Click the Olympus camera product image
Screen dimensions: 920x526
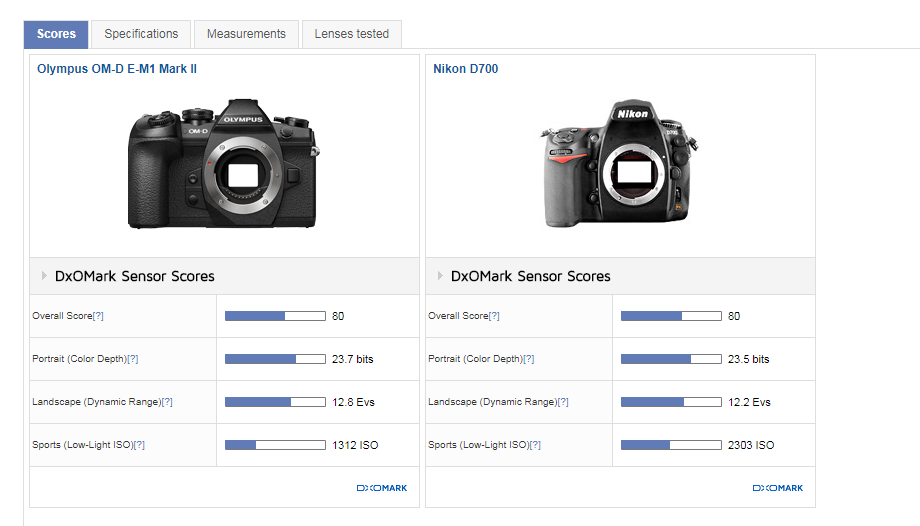(x=224, y=163)
